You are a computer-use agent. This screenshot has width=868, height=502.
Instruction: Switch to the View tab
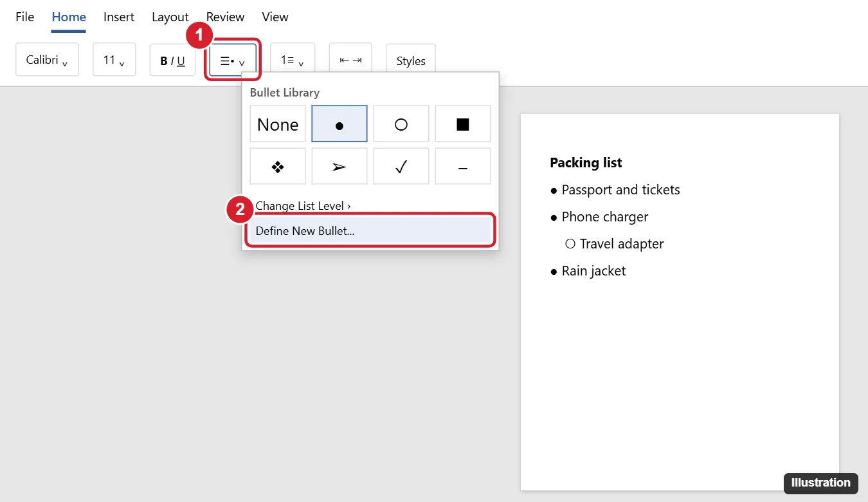click(x=275, y=17)
